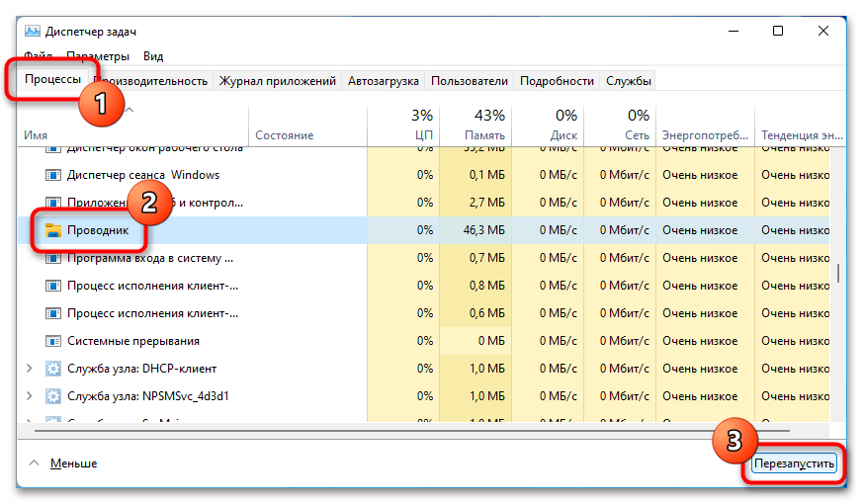Click the Task Manager title bar icon
The width and height of the screenshot is (863, 504).
(33, 32)
